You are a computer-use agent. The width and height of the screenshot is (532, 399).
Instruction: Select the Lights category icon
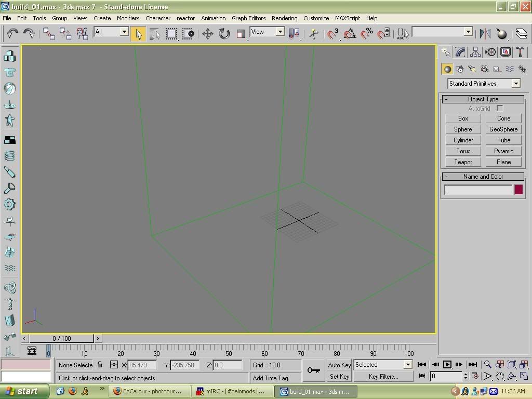[x=472, y=69]
